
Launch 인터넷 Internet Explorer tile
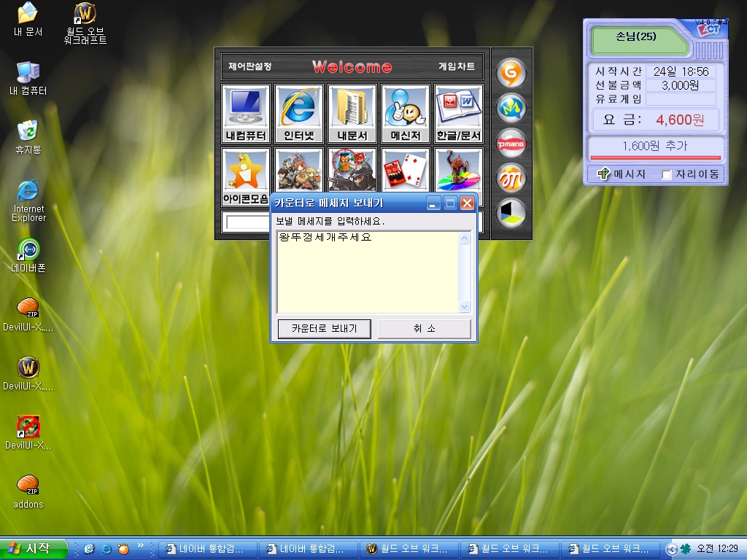pyautogui.click(x=299, y=114)
